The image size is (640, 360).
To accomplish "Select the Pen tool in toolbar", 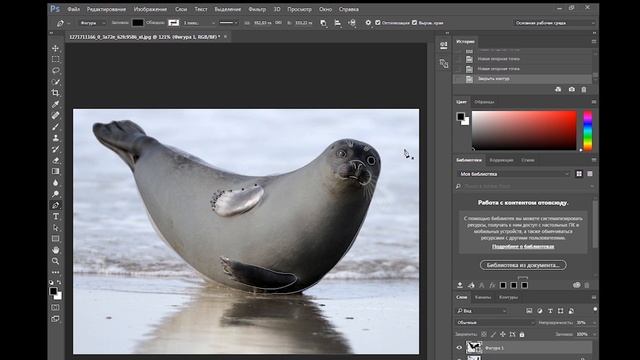I will point(56,205).
